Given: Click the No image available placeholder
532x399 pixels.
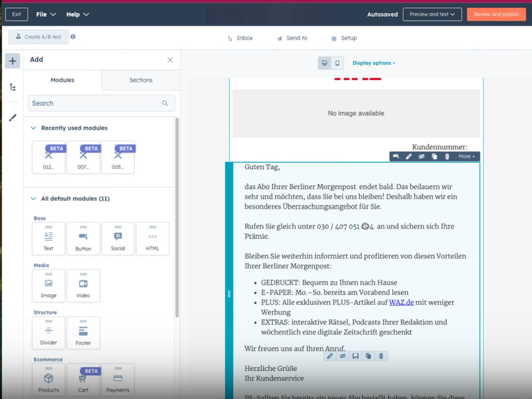Looking at the screenshot, I should [356, 113].
